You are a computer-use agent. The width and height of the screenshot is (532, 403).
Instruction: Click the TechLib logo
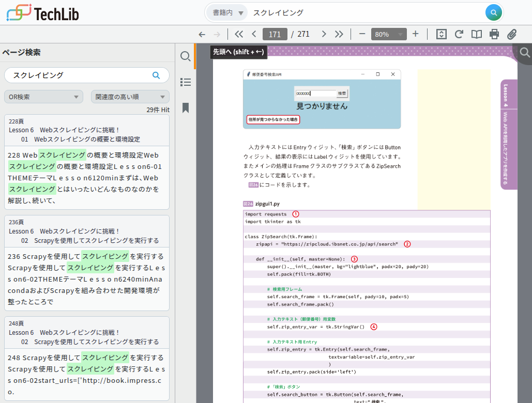click(x=43, y=13)
